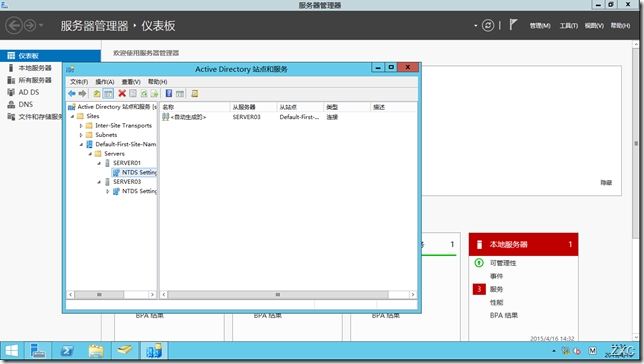This screenshot has width=644, height=364.
Task: Click Server Manager back navigation arrow
Action: [x=14, y=25]
